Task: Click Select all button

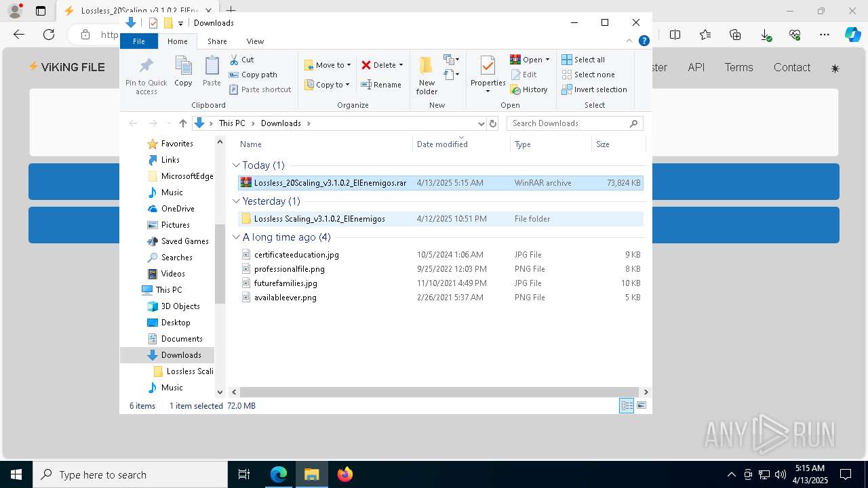Action: pos(583,60)
